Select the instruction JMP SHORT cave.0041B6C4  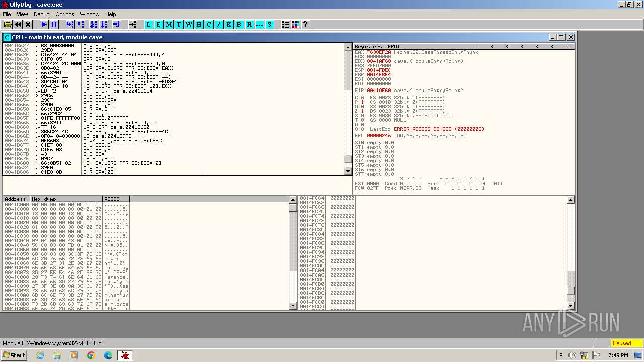pyautogui.click(x=118, y=91)
